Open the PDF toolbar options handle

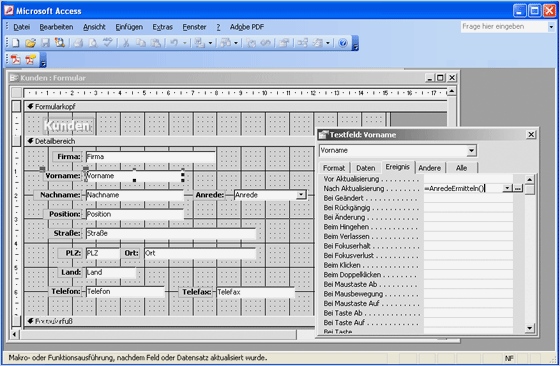click(43, 60)
